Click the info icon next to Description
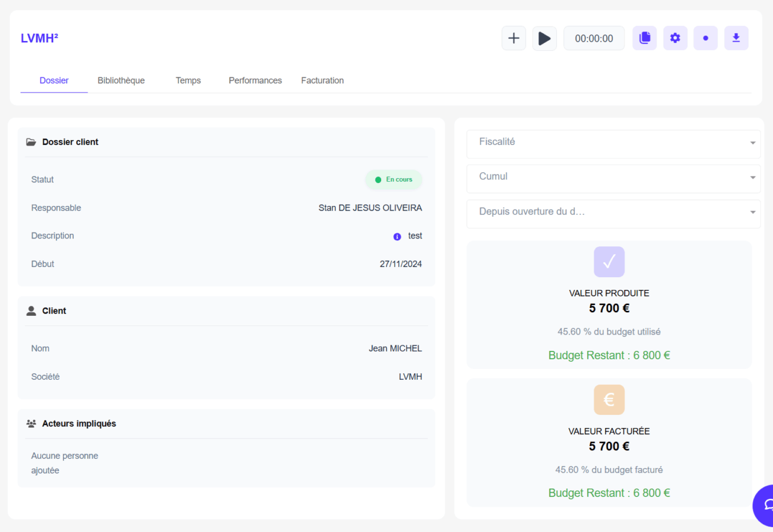773x532 pixels. click(x=397, y=236)
